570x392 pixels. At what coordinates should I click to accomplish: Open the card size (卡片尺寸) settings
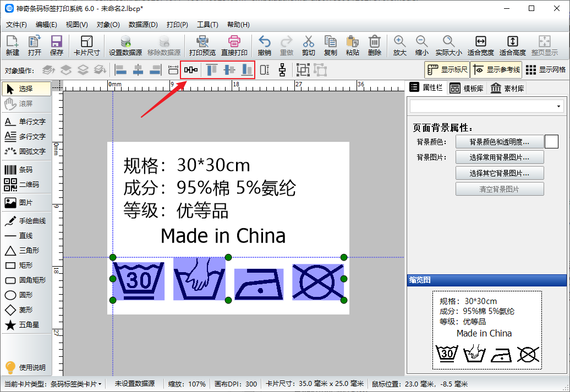(x=86, y=46)
